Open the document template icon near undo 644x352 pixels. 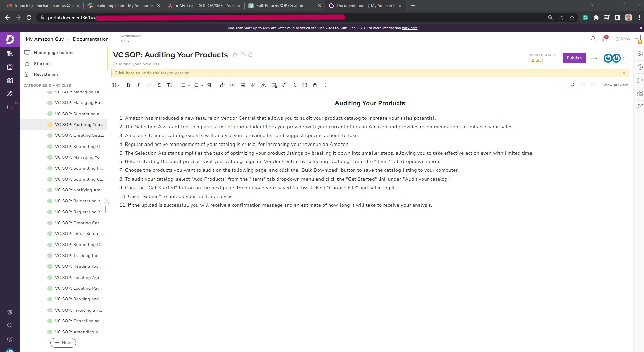(573, 85)
